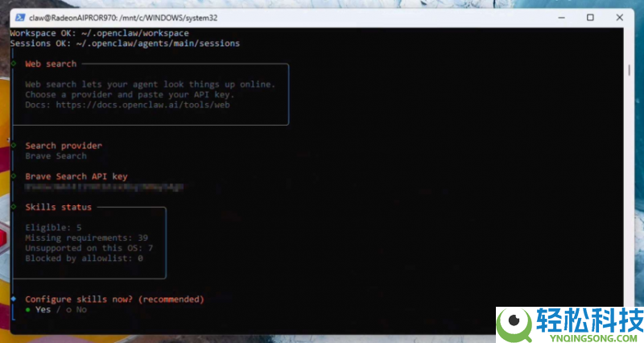Click the 'Workspace OK' line
Viewport: 644px width, 343px height.
tap(100, 33)
